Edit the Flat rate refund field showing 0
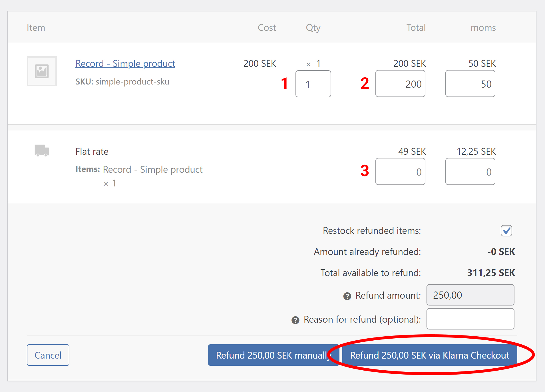 click(x=400, y=172)
